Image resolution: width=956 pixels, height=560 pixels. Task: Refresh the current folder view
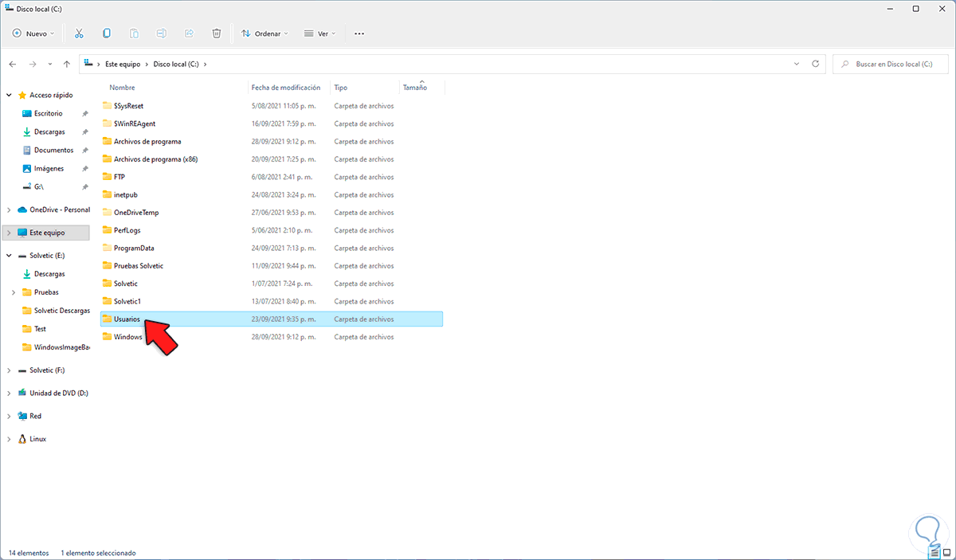point(815,64)
